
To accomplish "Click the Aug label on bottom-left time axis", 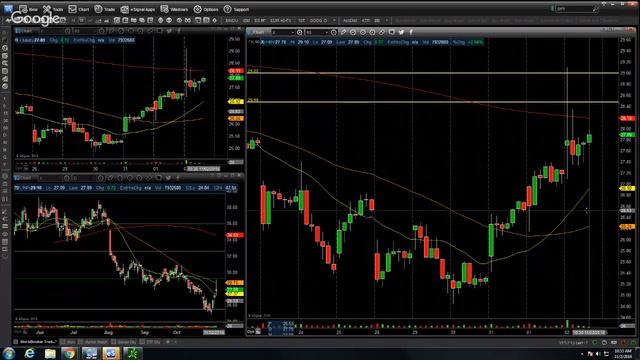I will [x=108, y=332].
